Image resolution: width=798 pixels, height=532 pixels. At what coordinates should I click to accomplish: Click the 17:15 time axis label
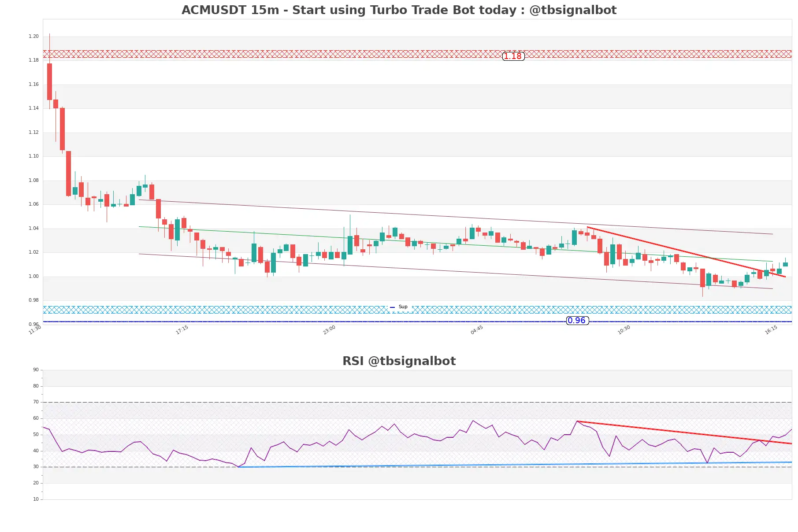coord(182,330)
